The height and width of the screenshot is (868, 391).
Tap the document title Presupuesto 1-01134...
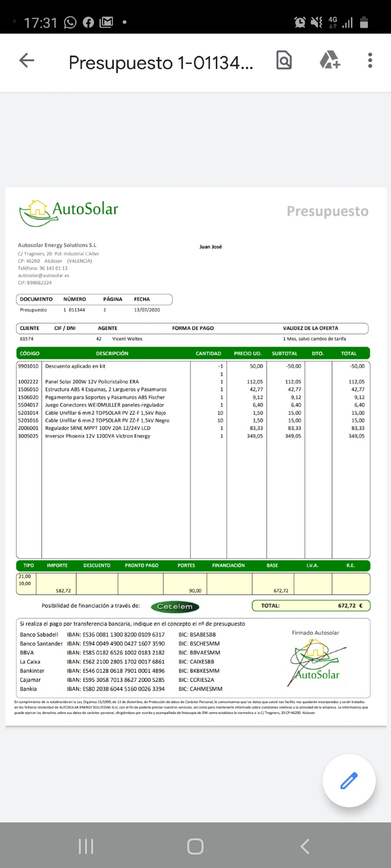click(161, 63)
